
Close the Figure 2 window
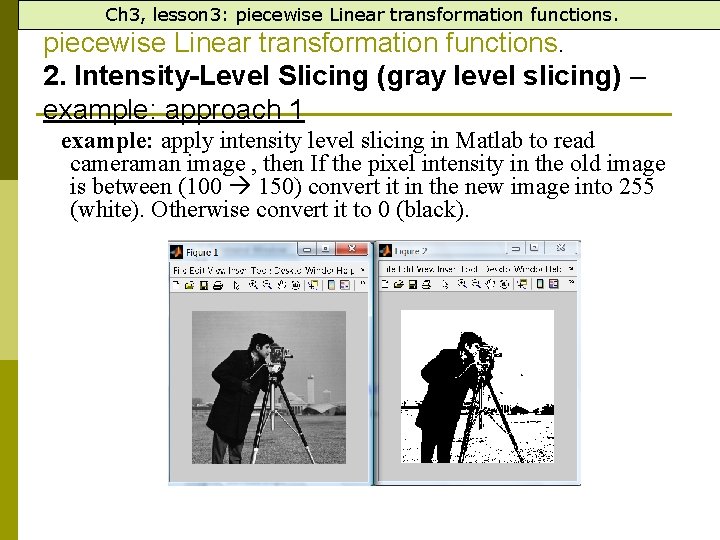click(561, 248)
